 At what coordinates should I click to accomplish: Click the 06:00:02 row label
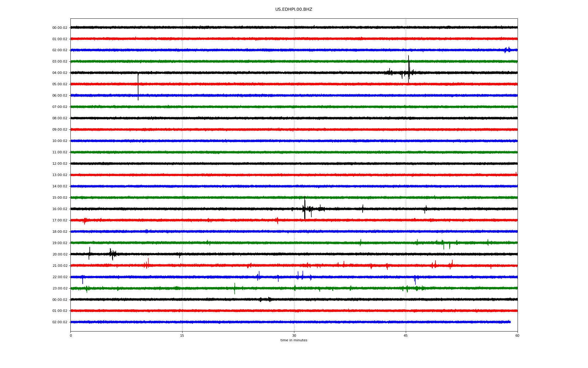click(x=60, y=96)
